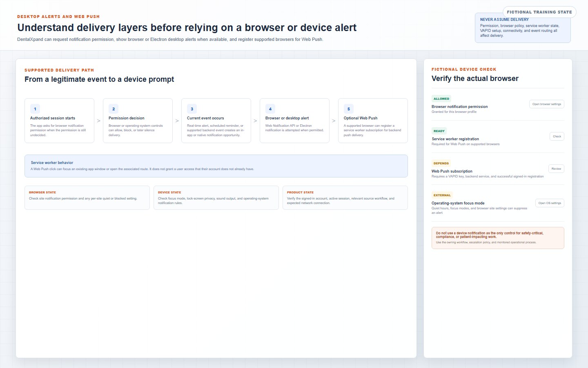Click the DEPENDS status badge
588x368 pixels.
click(x=441, y=163)
